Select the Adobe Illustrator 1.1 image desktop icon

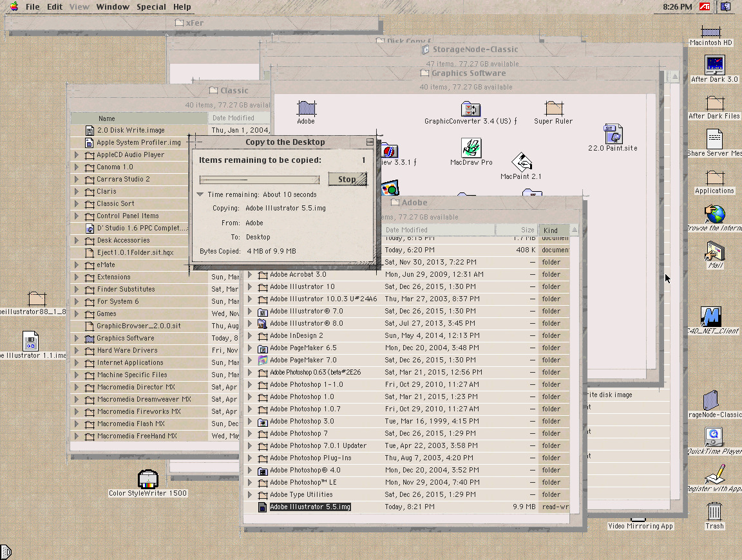click(30, 341)
